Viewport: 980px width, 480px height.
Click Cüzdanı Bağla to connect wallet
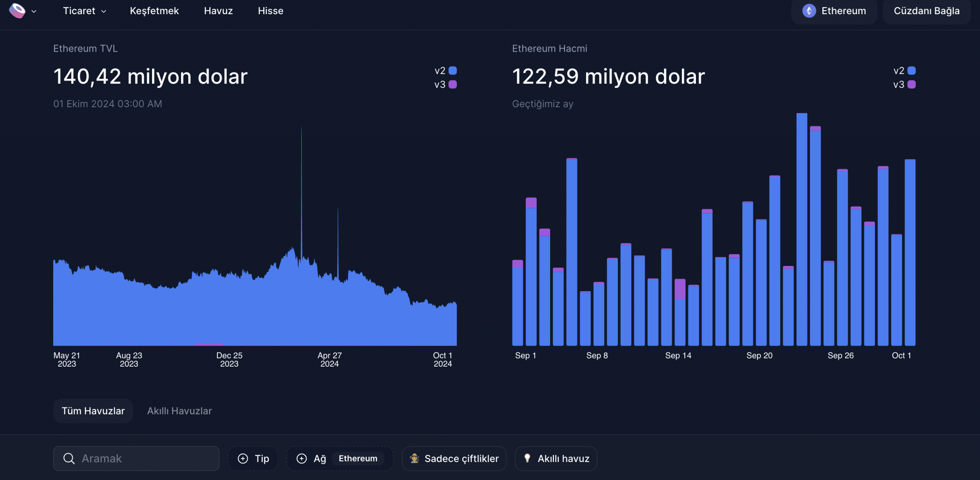click(x=926, y=11)
